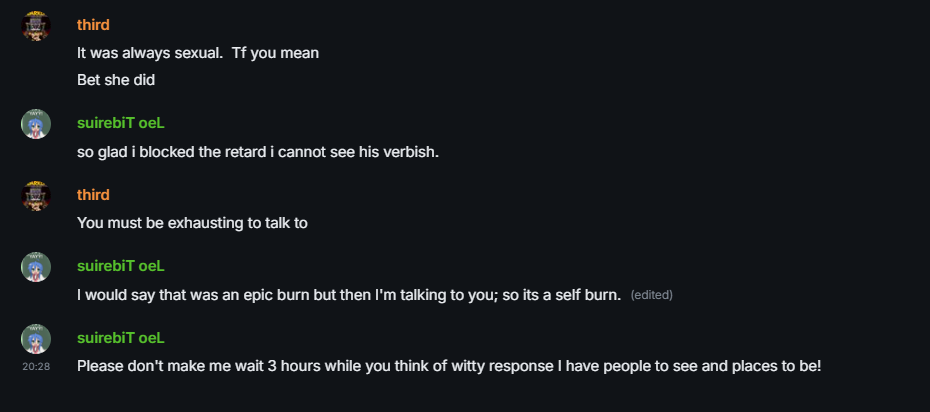Open the 'suirebiT oeL' name above the 'epic burn' message
The width and height of the screenshot is (930, 412).
point(120,266)
